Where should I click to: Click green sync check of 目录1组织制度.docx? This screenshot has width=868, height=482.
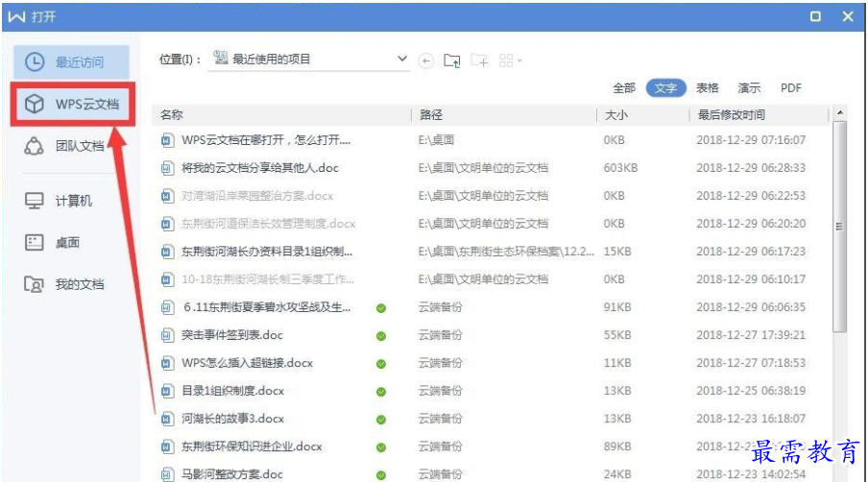(381, 392)
